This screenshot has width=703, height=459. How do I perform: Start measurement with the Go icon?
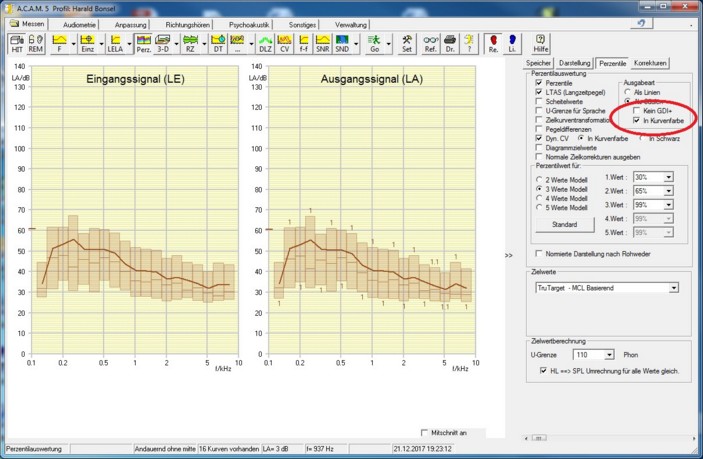[x=374, y=44]
